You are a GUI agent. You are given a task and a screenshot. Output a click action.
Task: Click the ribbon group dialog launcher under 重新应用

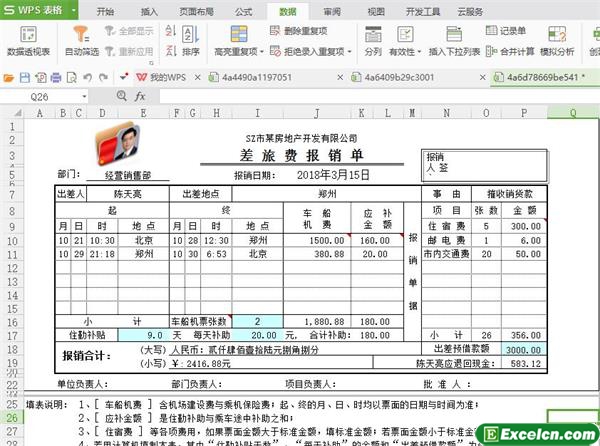coord(151,63)
